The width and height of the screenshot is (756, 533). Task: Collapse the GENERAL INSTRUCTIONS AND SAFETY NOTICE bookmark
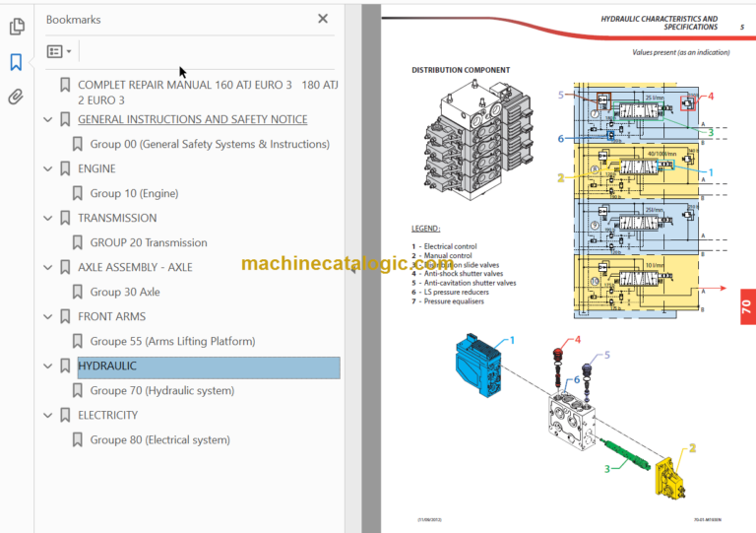[47, 119]
